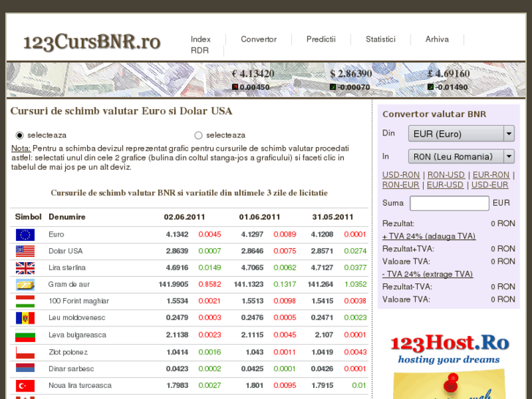Click the 'Noua lira turceasca' row name
The image size is (532, 399).
click(80, 386)
